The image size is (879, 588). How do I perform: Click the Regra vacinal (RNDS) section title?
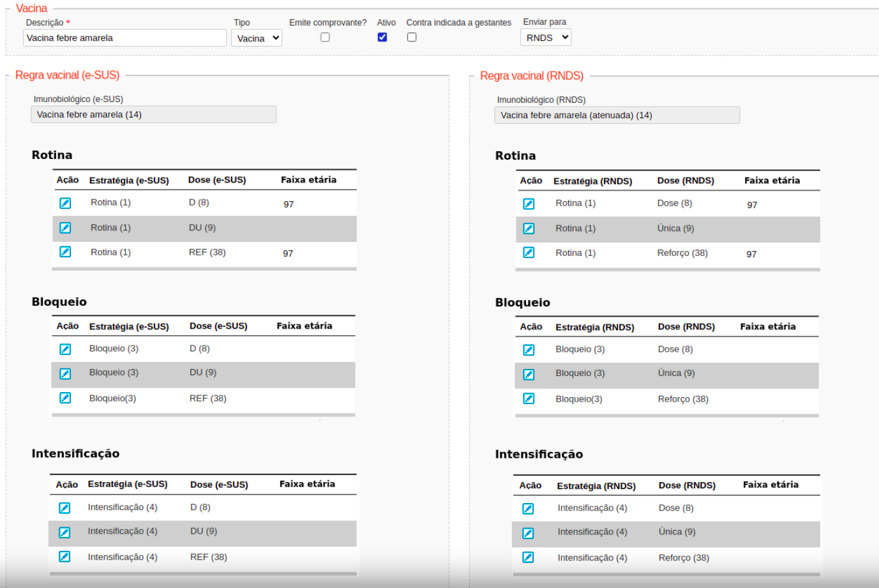tap(532, 76)
